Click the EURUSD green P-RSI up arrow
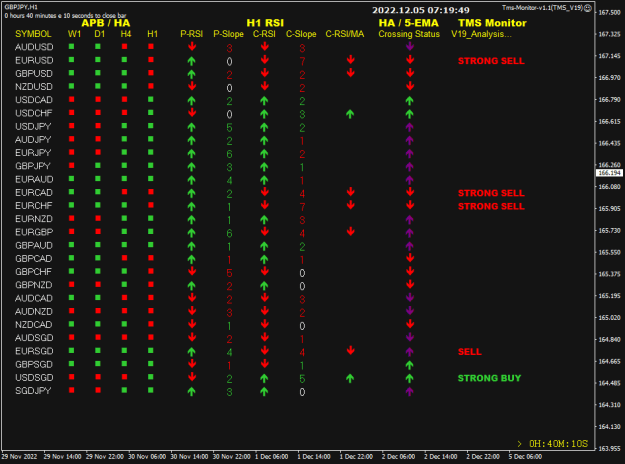625x464 pixels. coord(191,61)
